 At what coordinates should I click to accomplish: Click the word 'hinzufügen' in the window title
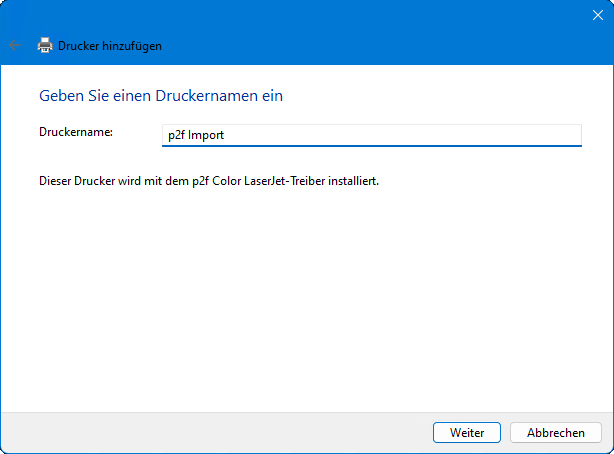[x=134, y=45]
